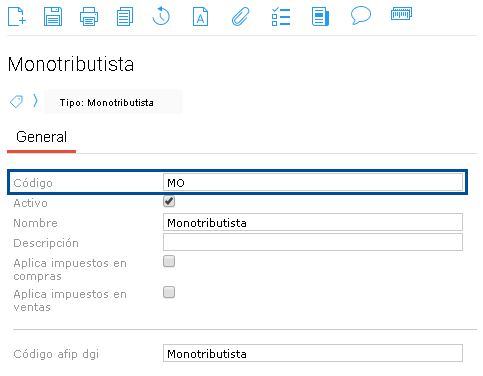
Task: Click the barcode icon in toolbar
Action: tap(401, 14)
